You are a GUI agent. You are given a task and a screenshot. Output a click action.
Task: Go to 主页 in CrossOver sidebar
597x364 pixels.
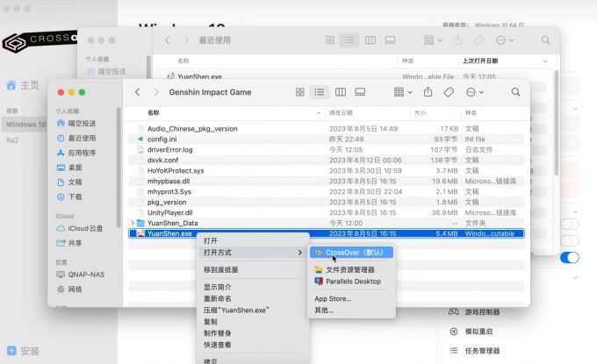coord(23,85)
